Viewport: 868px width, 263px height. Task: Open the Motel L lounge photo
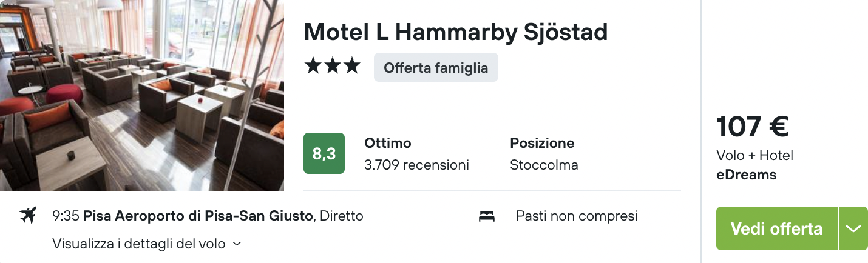(142, 95)
